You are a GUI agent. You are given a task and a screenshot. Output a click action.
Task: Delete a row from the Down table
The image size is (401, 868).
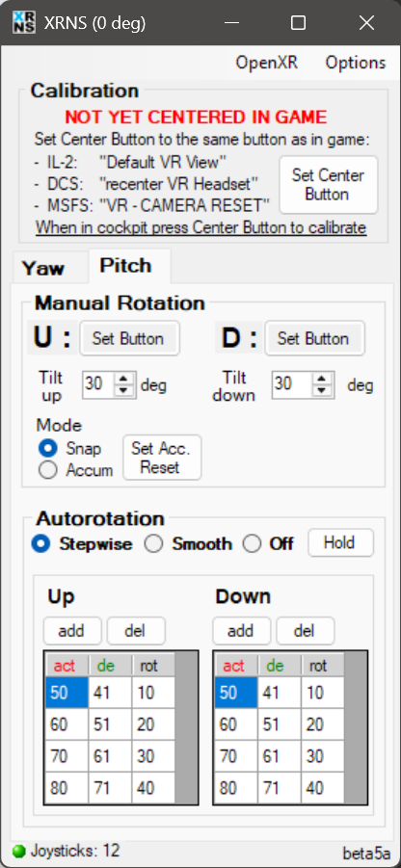pos(306,630)
